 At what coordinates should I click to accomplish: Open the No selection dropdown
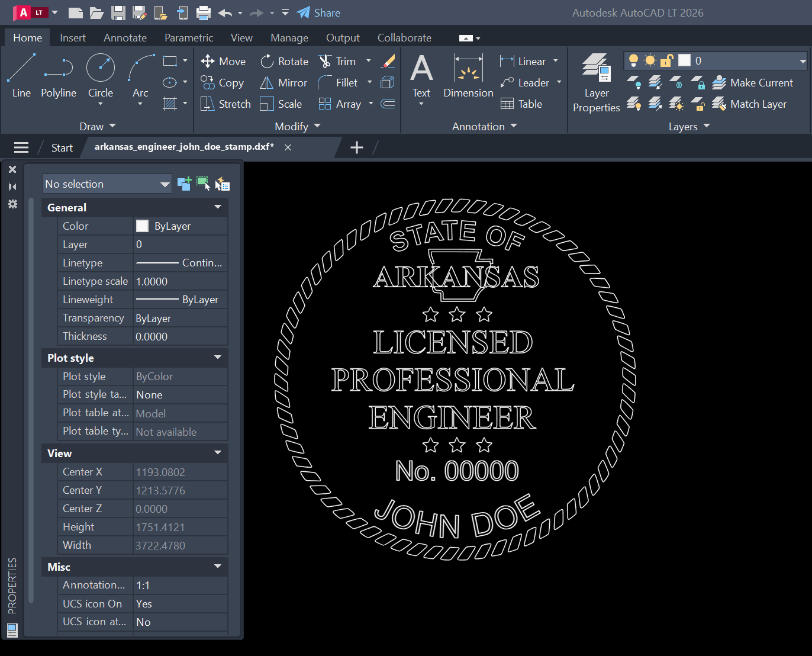(107, 184)
